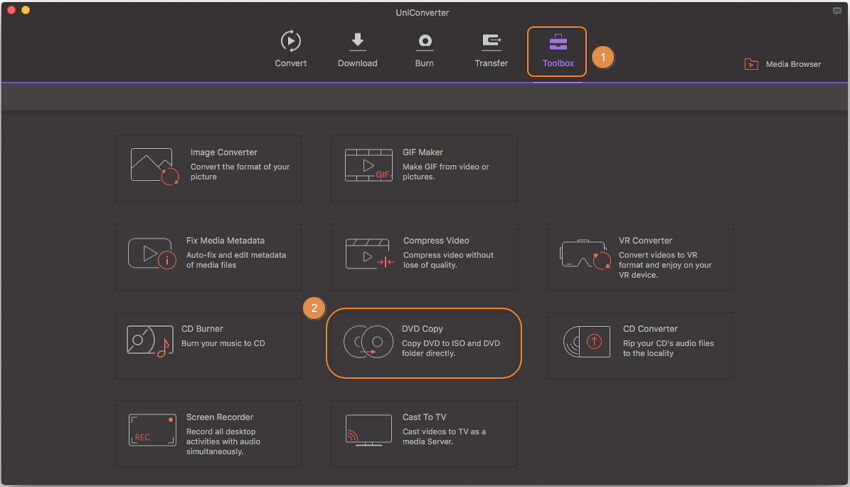Open the Image Converter title
The height and width of the screenshot is (487, 850).
(x=224, y=152)
